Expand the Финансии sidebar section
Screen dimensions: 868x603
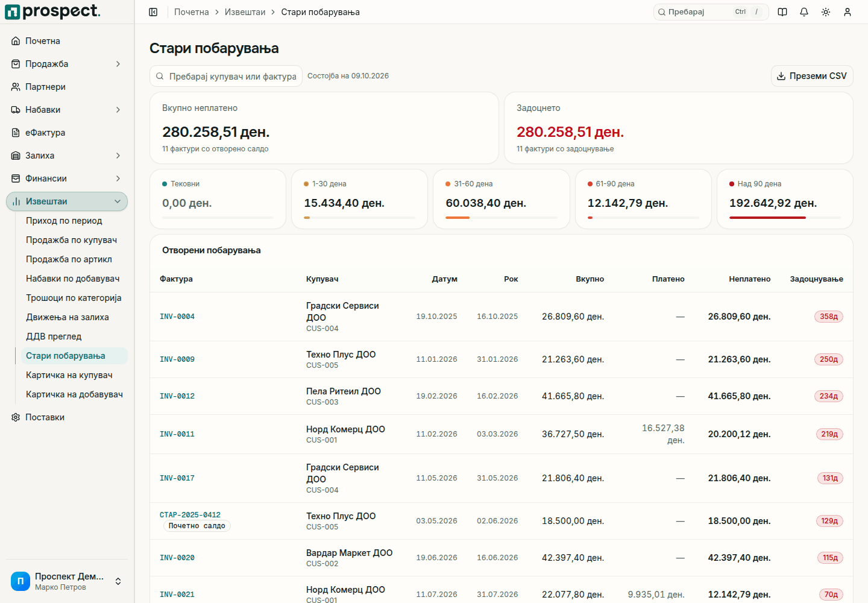tap(118, 178)
